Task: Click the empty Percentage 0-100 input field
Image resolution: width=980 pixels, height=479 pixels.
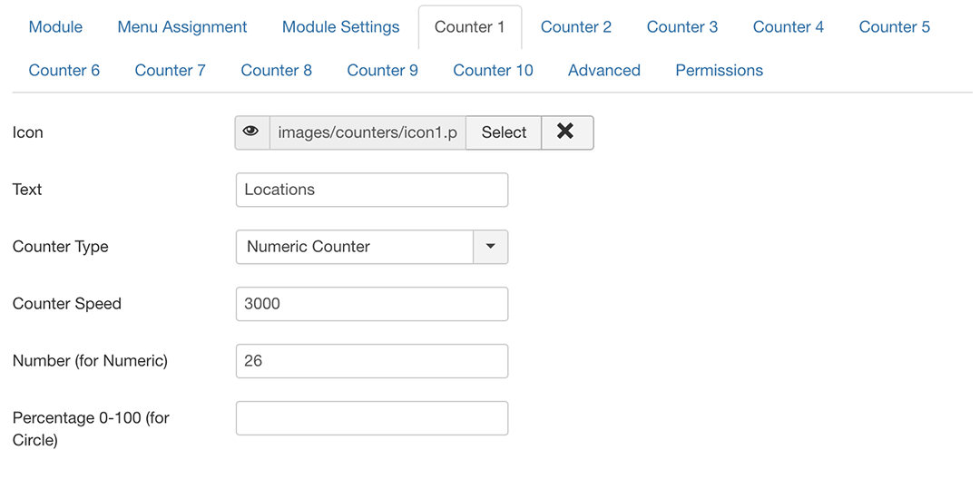Action: click(x=371, y=418)
